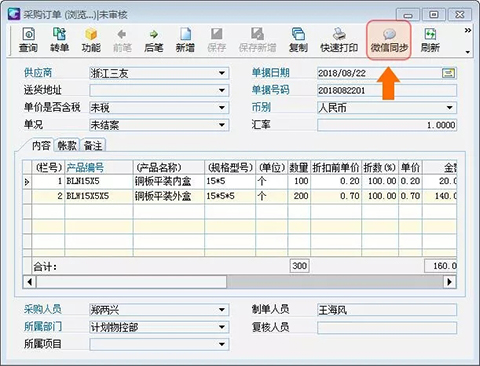Screen dimensions: 480x366
Task: Click the 数量 column header
Action: pos(299,167)
